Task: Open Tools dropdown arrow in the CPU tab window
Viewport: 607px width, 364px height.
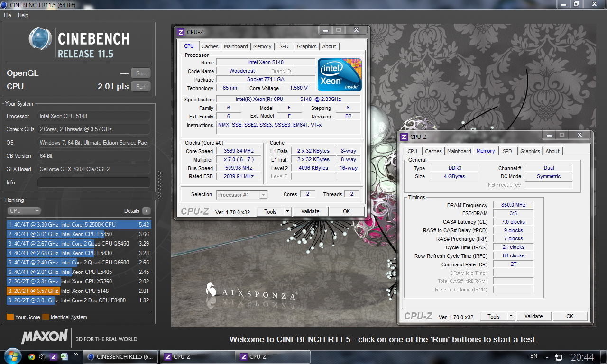Action: 287,211
